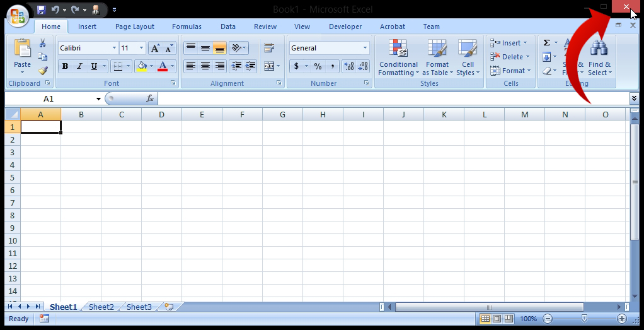Image resolution: width=644 pixels, height=330 pixels.
Task: Zoom in with the plus button
Action: pyautogui.click(x=622, y=319)
